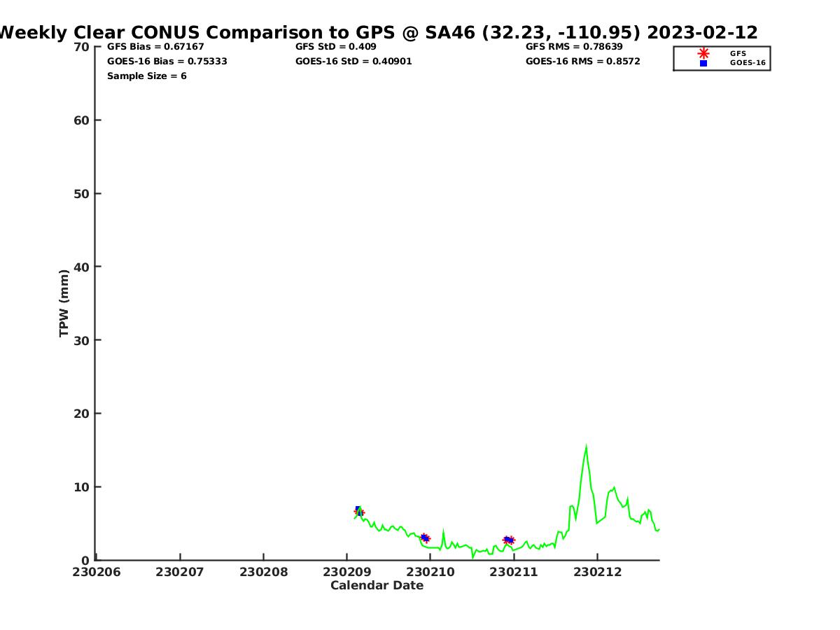Click the data marker cluster near 230209
Image resolution: width=840 pixels, height=630 pixels.
[358, 512]
